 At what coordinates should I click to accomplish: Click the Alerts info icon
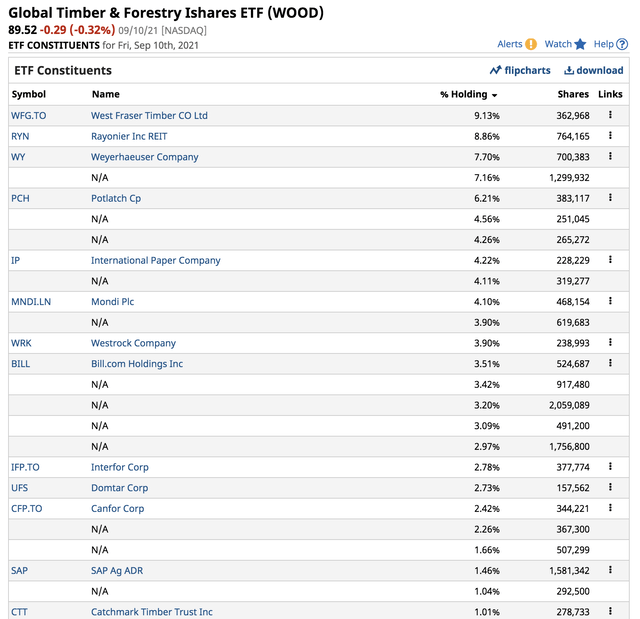click(531, 44)
